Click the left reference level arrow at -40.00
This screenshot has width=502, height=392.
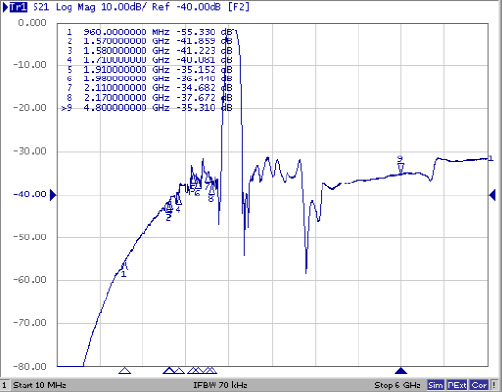(53, 195)
